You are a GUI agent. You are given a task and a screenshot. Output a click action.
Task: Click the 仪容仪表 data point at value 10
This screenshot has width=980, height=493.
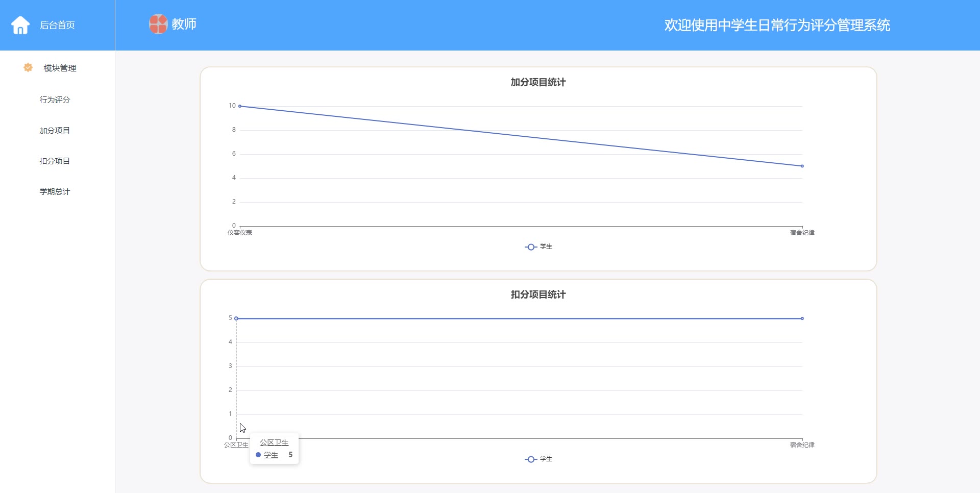(240, 106)
